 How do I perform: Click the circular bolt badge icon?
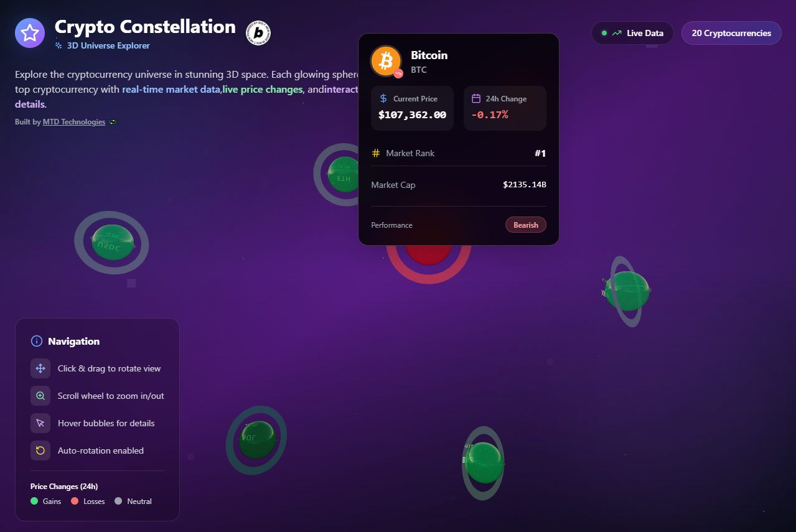point(258,33)
